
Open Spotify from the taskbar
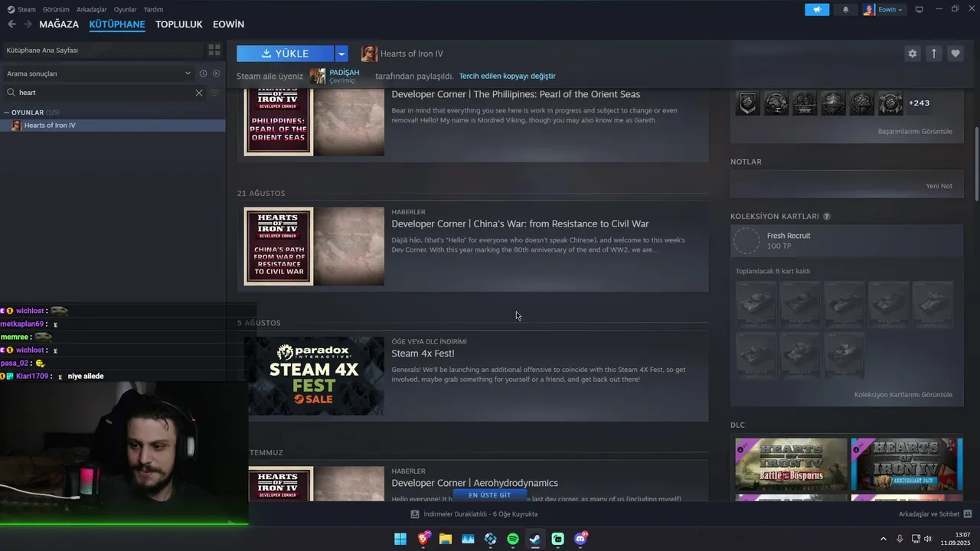pyautogui.click(x=513, y=539)
